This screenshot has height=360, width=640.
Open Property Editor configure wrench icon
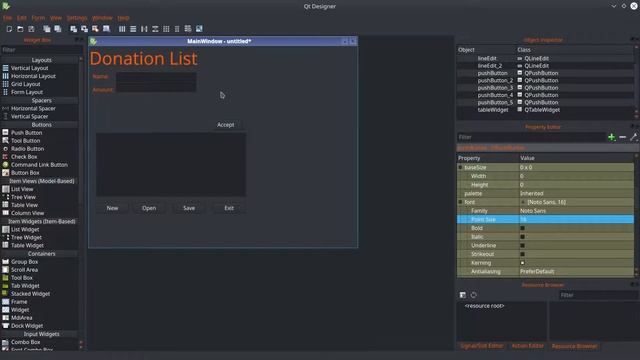(x=634, y=137)
